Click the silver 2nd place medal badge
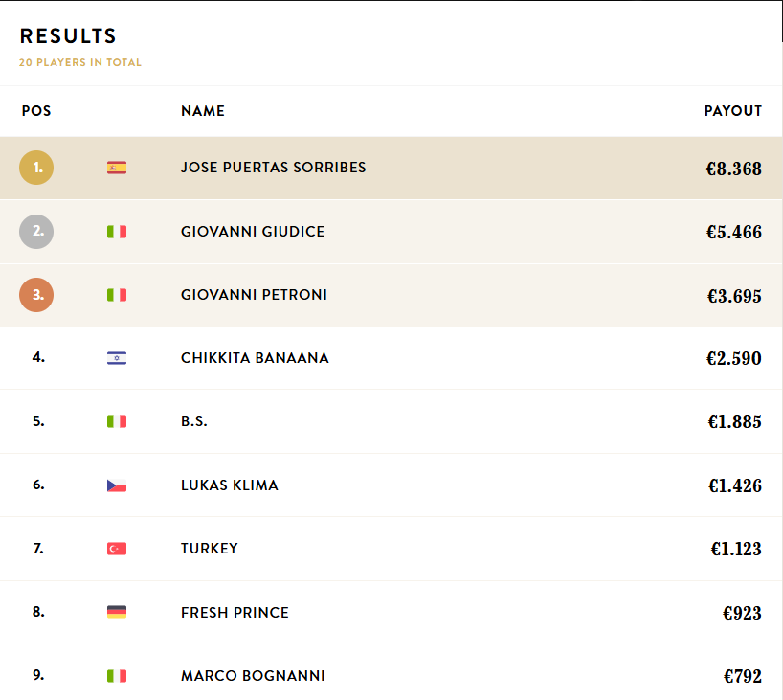This screenshot has height=700, width=783. pyautogui.click(x=36, y=232)
